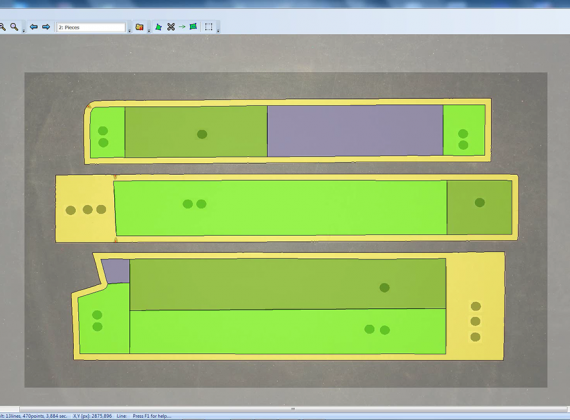The width and height of the screenshot is (570, 420).
Task: Select the green polygon shape tool
Action: tap(158, 27)
